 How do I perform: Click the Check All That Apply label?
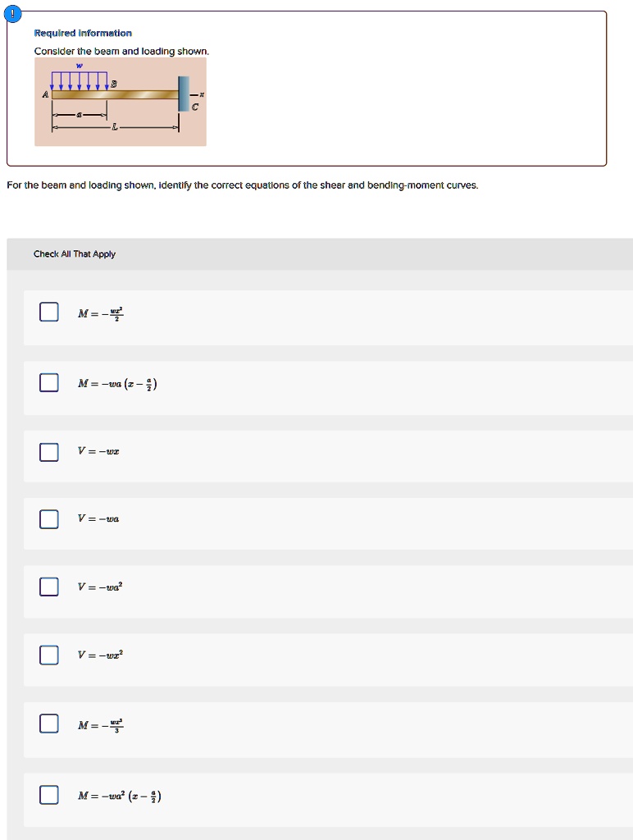75,254
